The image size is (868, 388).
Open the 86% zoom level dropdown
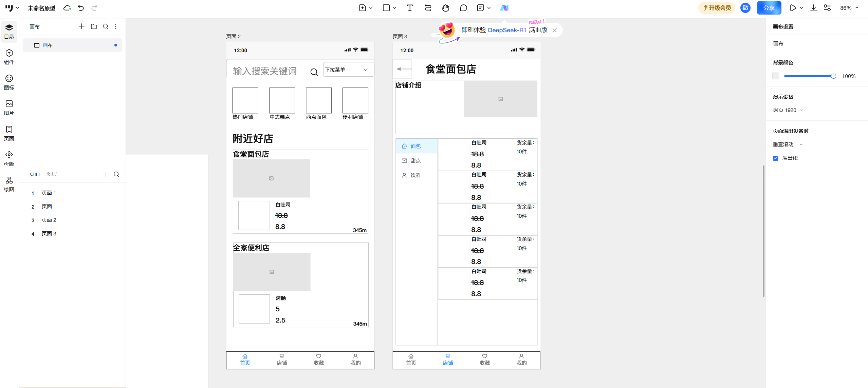pyautogui.click(x=849, y=8)
